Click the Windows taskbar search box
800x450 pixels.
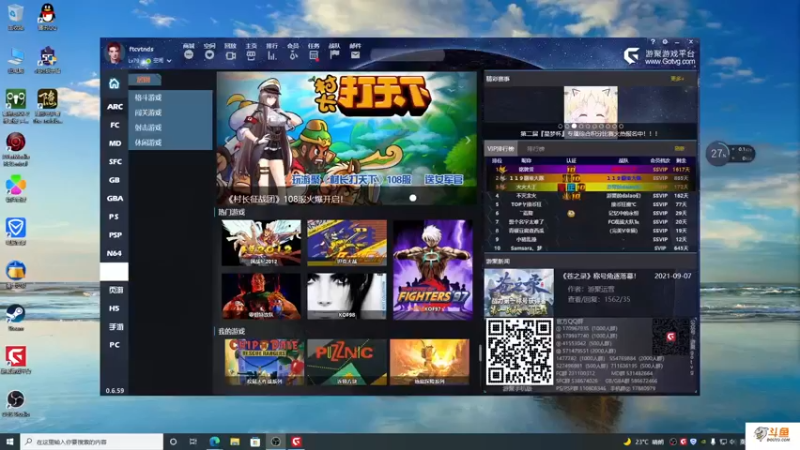pos(92,441)
